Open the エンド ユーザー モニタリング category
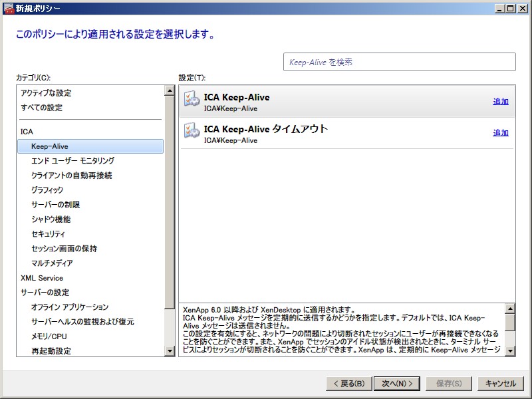The height and width of the screenshot is (399, 532). click(x=72, y=161)
